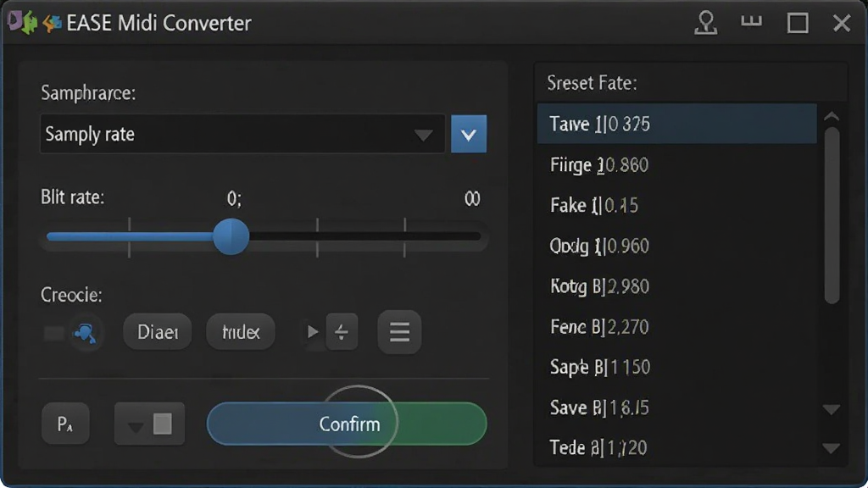The image size is (868, 488).
Task: Click the Confirm button
Action: pos(347,424)
